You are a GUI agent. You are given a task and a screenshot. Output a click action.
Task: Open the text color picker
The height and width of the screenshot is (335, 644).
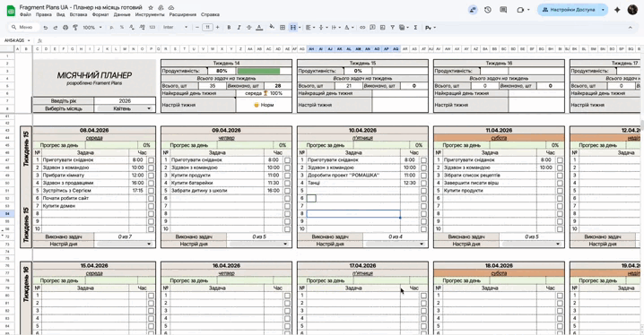(259, 28)
